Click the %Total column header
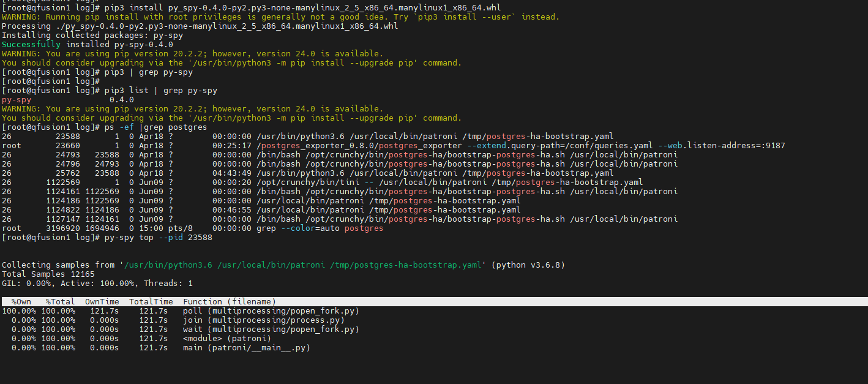The height and width of the screenshot is (384, 868). click(60, 302)
